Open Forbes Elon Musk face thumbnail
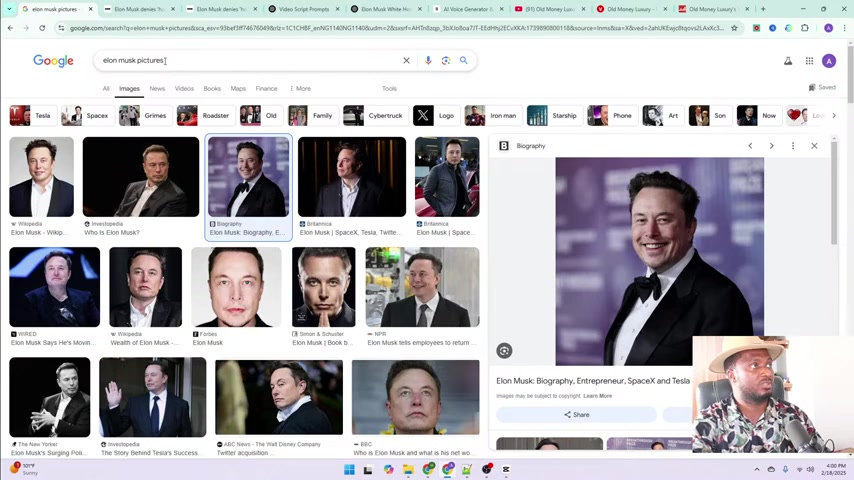Image resolution: width=854 pixels, height=480 pixels. pyautogui.click(x=236, y=287)
